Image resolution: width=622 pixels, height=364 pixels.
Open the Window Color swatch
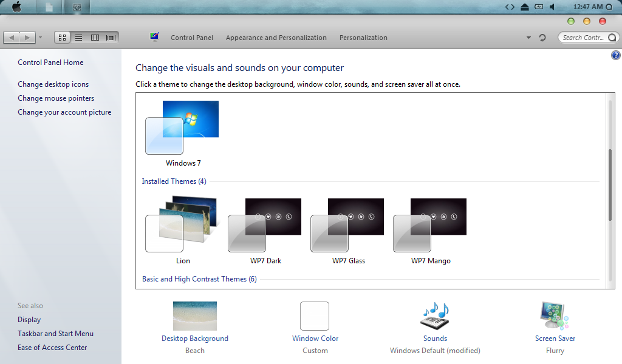point(315,316)
